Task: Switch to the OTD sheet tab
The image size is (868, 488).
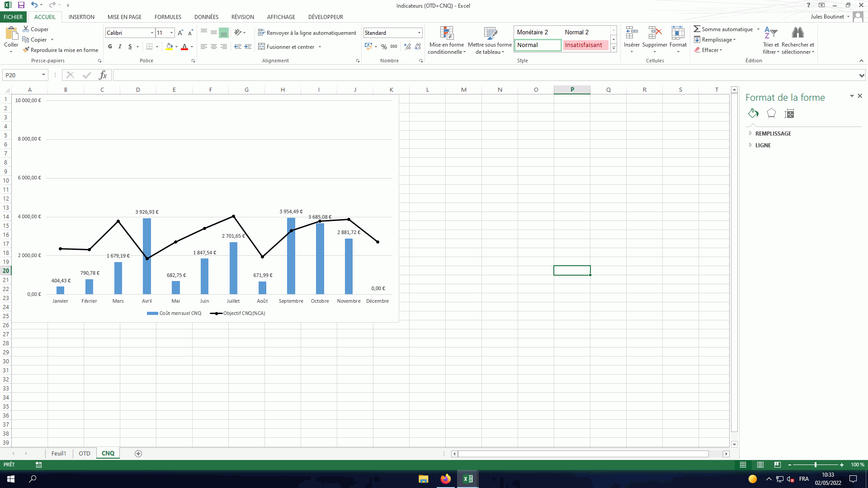Action: 85,453
